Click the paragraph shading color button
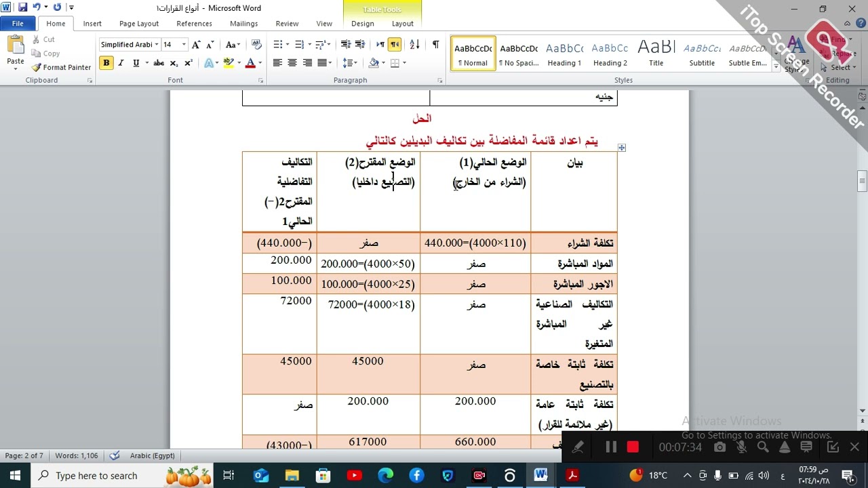This screenshot has height=488, width=868. coord(374,63)
